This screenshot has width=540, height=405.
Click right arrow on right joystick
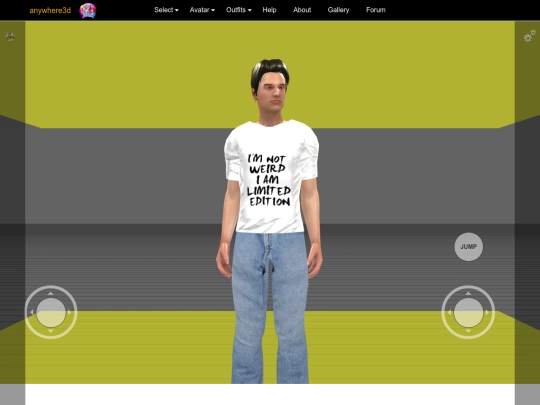point(487,312)
